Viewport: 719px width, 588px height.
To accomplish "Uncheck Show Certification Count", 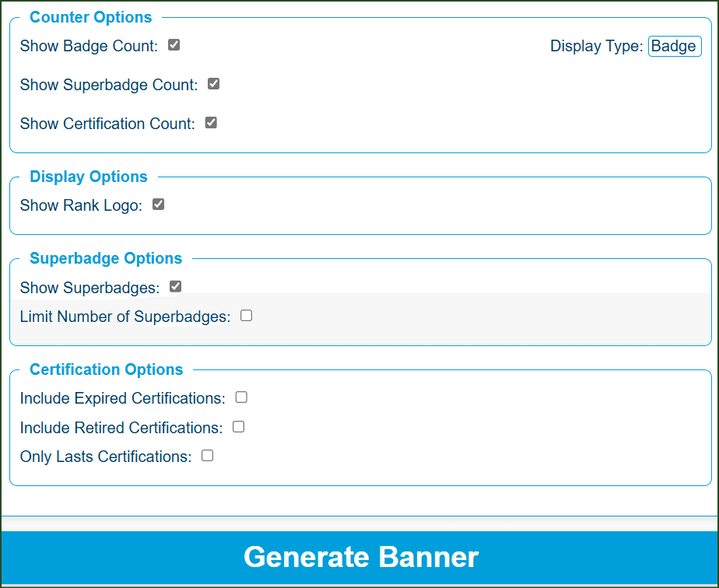I will [211, 122].
